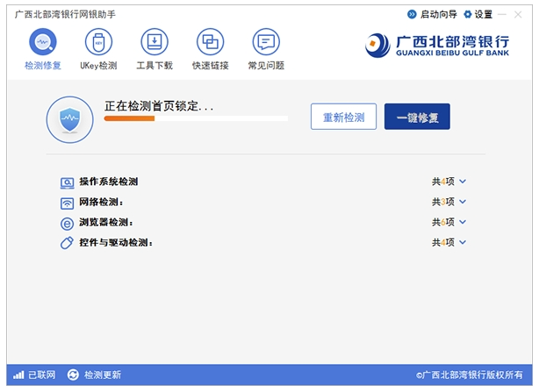Click the 操作系统检测 monitor icon
539x392 pixels.
[67, 182]
